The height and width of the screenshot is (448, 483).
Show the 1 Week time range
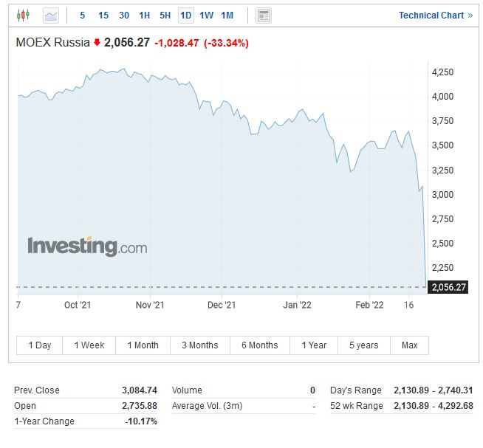[89, 345]
